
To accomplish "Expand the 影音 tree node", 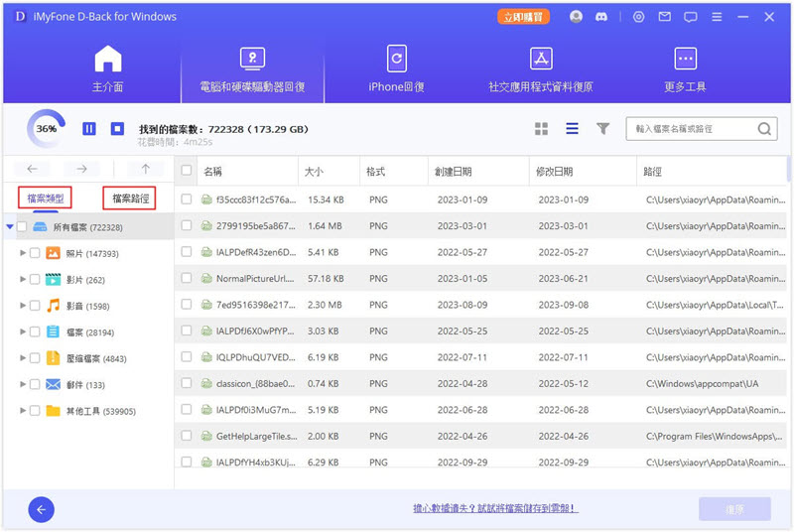I will click(x=22, y=306).
